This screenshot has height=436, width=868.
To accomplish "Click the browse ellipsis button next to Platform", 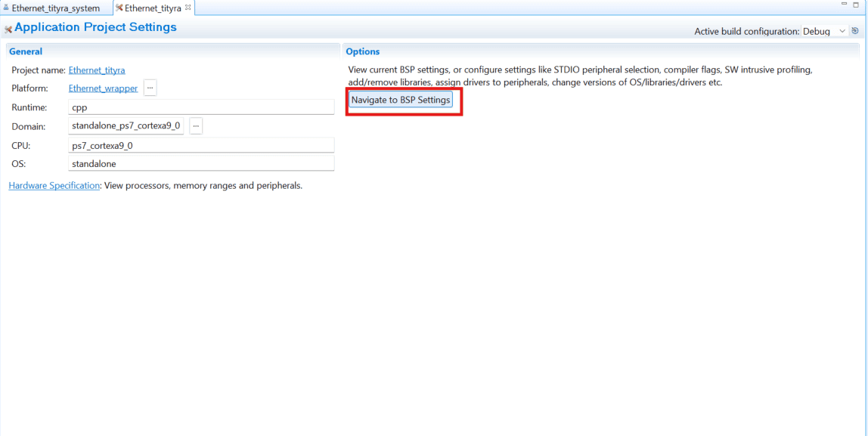I will click(x=150, y=88).
